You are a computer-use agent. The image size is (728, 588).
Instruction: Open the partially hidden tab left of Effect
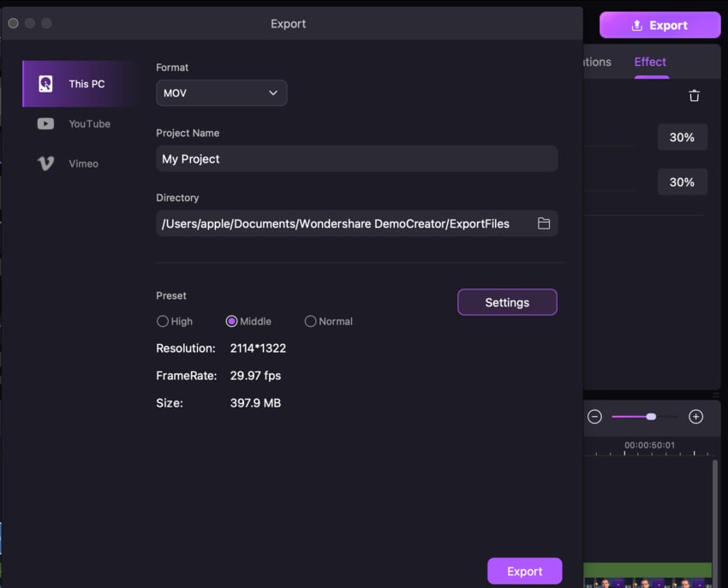[598, 62]
